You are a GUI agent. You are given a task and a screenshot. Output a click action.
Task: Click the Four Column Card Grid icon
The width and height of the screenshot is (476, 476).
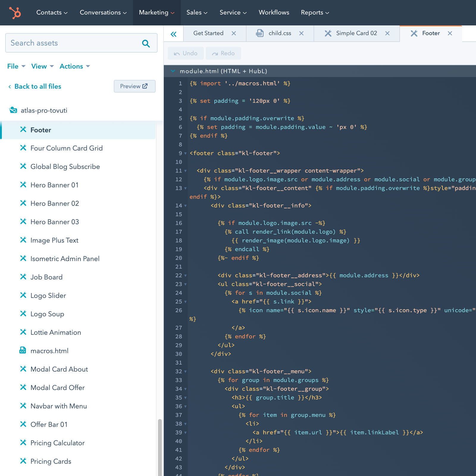(23, 148)
